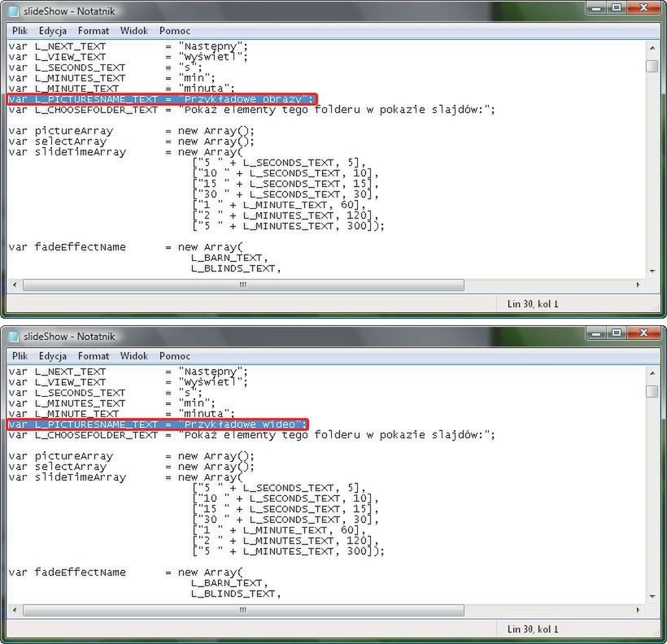This screenshot has height=644, width=667.
Task: Click "Lin 30, kol 1" status in top window
Action: click(x=533, y=304)
